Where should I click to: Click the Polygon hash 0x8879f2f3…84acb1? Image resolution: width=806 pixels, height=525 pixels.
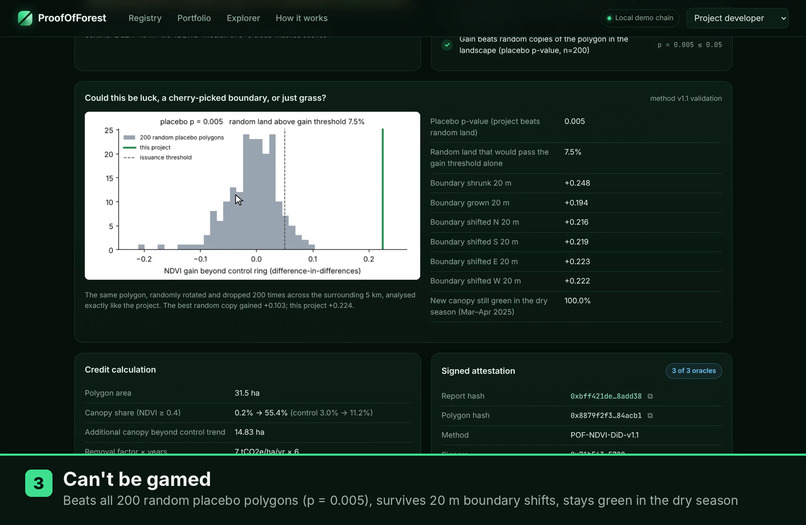[x=606, y=415]
